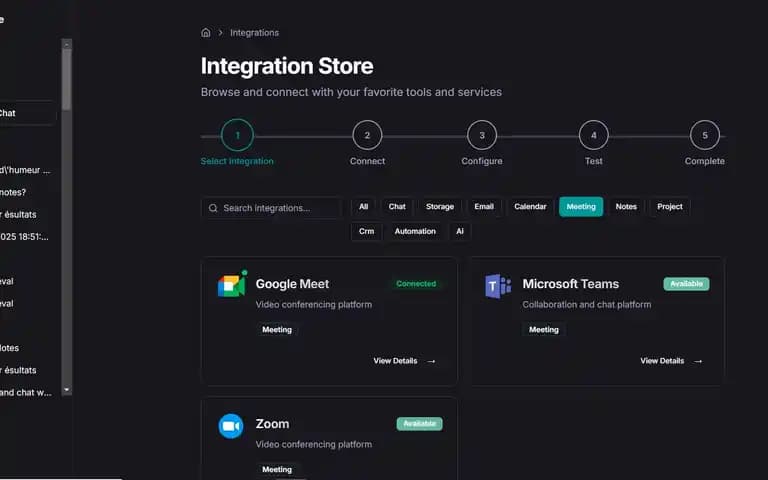
Task: Open sidebar entry ending 'and chat w...'
Action: pyautogui.click(x=25, y=392)
